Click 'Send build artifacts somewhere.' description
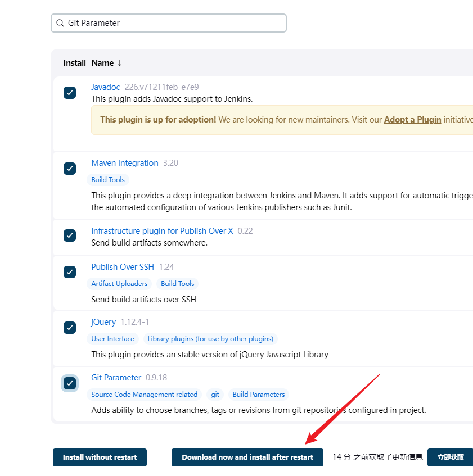The width and height of the screenshot is (473, 476). tap(150, 243)
